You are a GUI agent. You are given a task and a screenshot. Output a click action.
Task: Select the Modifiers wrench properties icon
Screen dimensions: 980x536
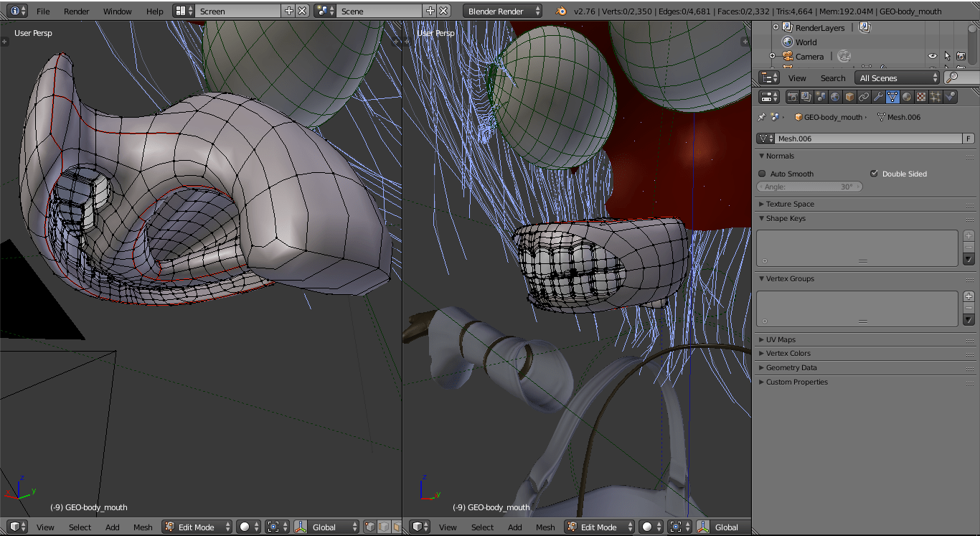[x=879, y=97]
